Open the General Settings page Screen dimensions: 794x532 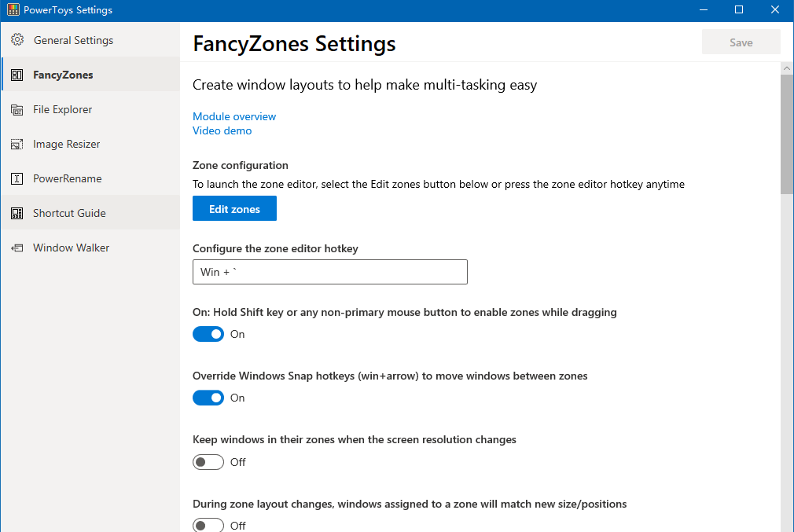[x=71, y=39]
